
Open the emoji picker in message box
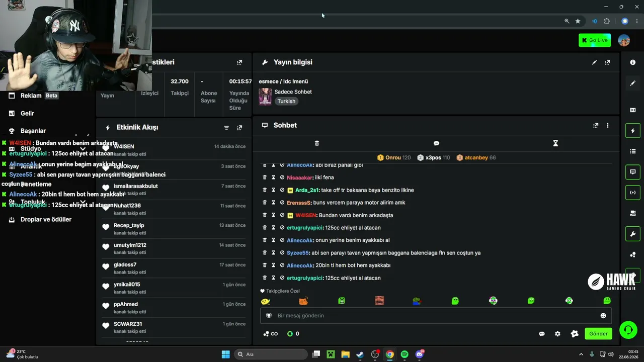603,316
